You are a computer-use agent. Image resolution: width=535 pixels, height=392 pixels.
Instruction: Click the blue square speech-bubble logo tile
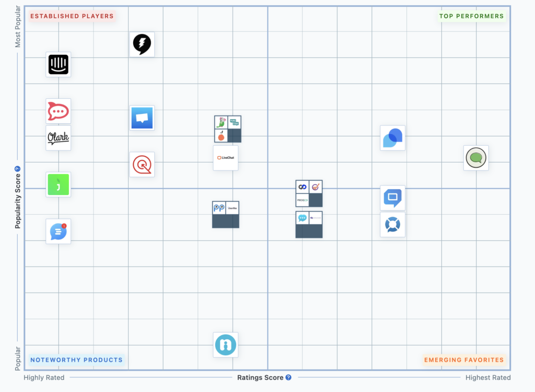coord(142,118)
